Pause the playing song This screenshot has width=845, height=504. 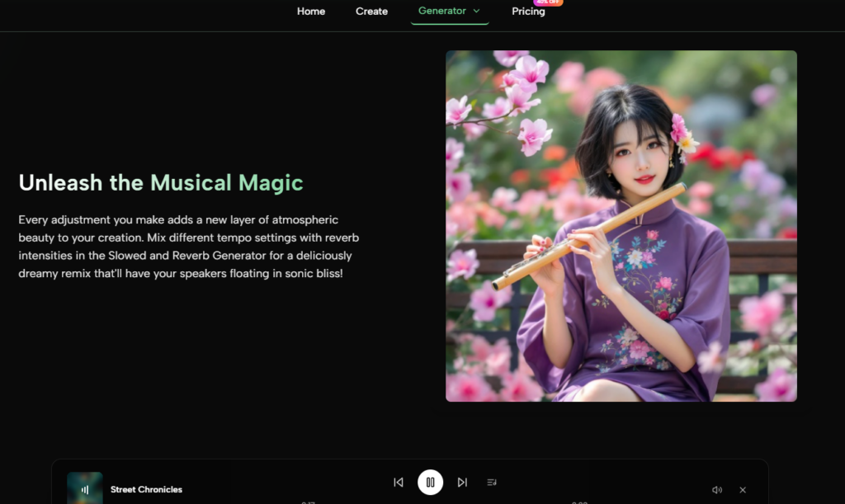click(430, 483)
